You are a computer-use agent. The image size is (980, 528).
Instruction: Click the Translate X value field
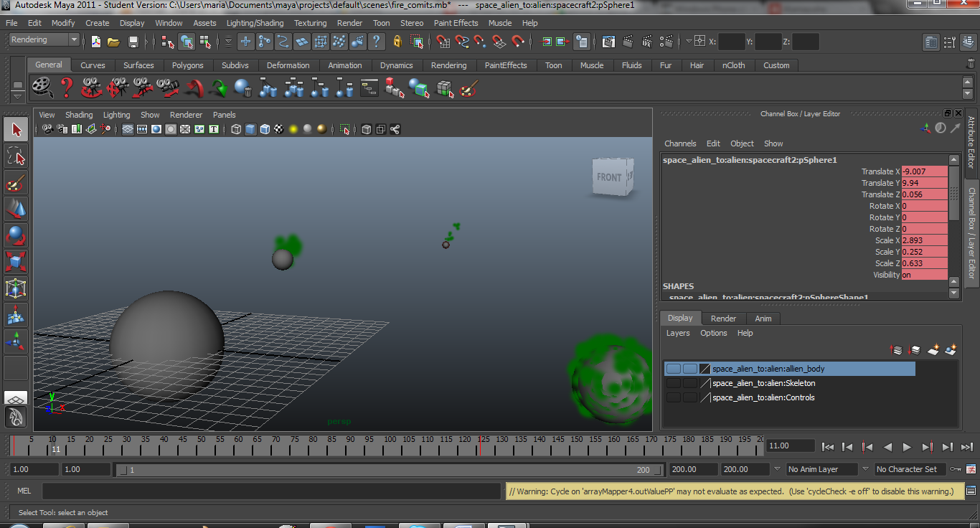coord(924,171)
